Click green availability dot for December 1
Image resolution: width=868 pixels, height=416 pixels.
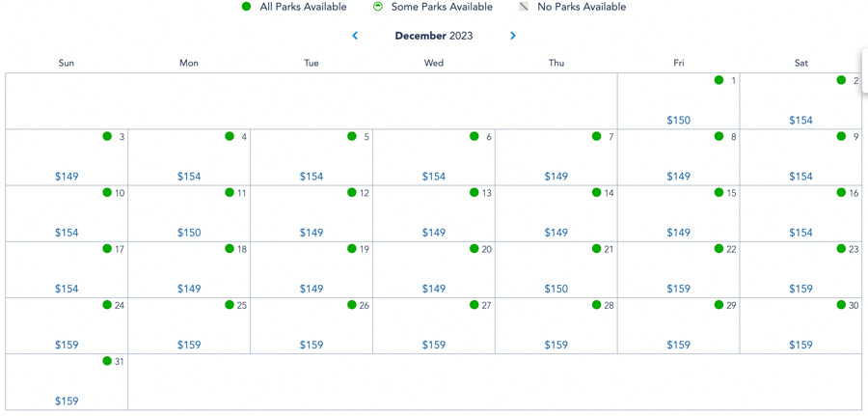[719, 80]
